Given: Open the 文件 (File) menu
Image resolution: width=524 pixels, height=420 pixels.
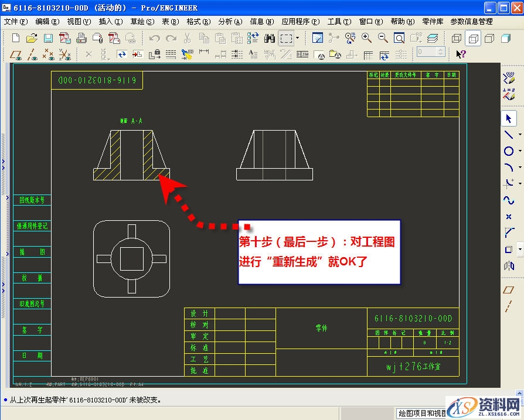Looking at the screenshot, I should point(15,22).
